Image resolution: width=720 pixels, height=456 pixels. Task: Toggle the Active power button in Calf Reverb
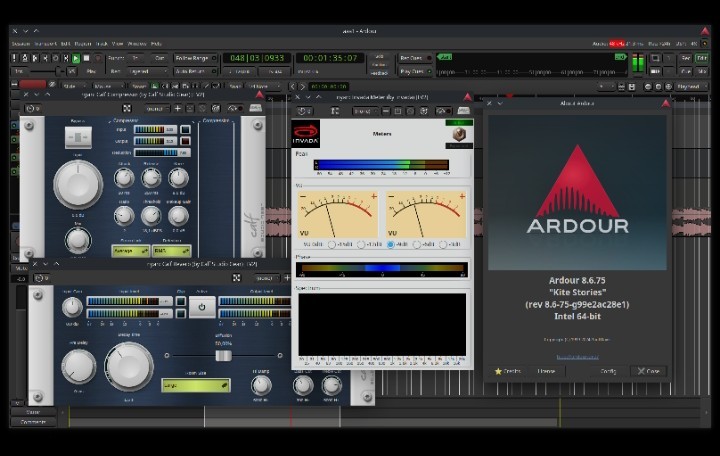click(202, 307)
